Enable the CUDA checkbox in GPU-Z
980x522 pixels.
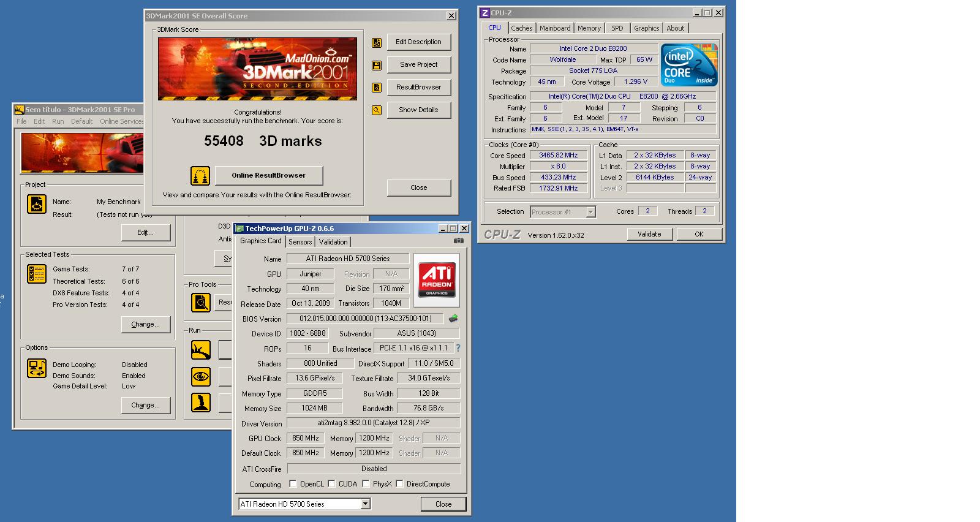click(x=331, y=484)
